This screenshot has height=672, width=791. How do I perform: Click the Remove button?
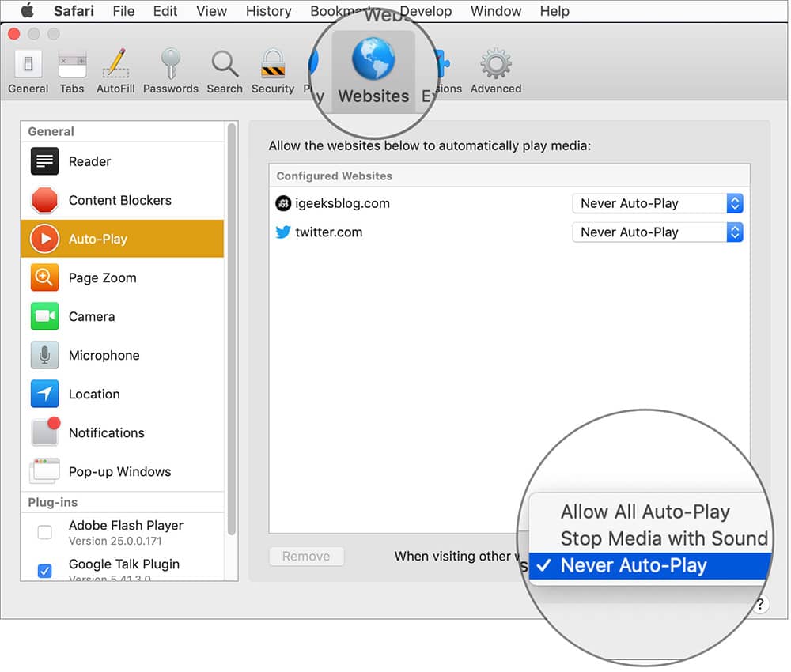pyautogui.click(x=306, y=556)
